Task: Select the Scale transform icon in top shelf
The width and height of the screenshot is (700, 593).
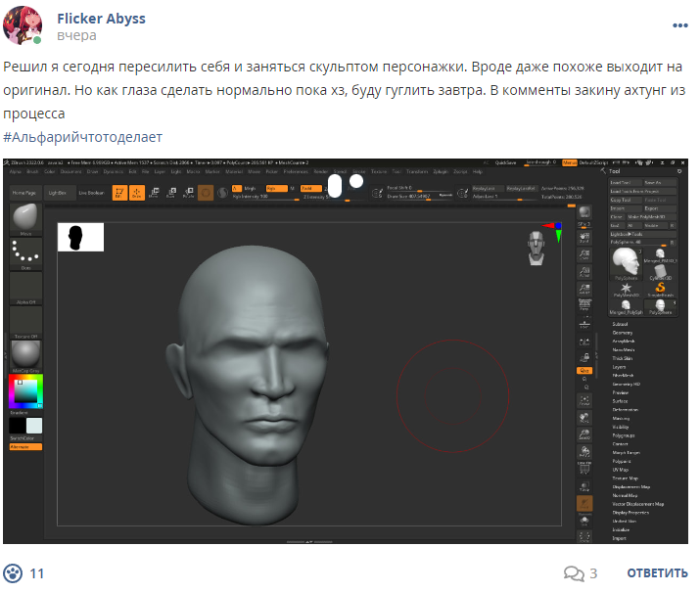Action: tap(171, 193)
